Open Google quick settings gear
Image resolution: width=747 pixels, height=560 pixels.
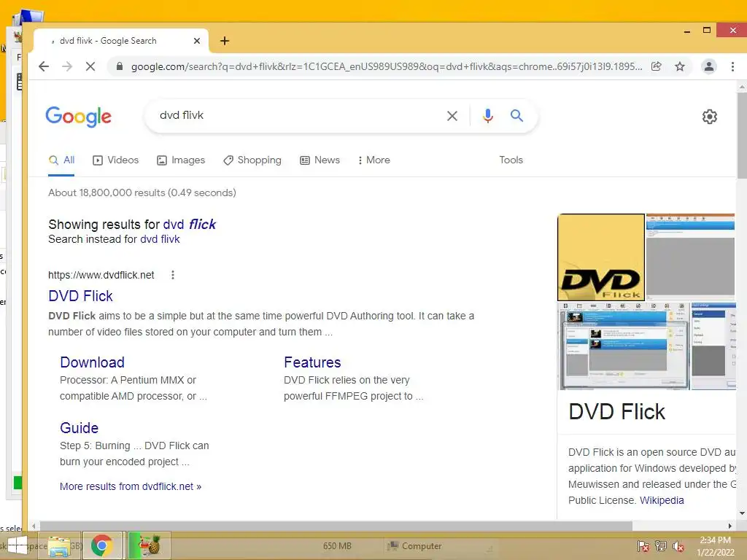tap(710, 117)
